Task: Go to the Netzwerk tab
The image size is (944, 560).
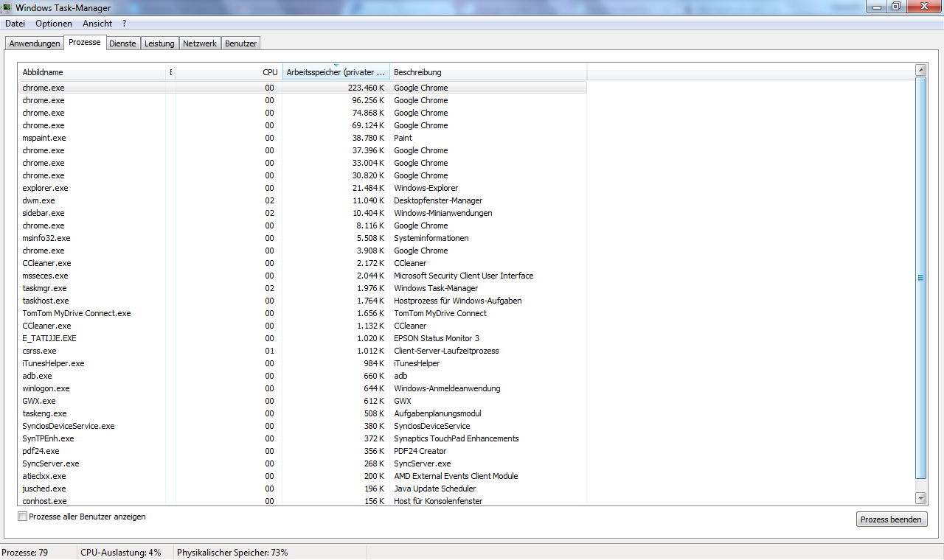Action: pyautogui.click(x=200, y=43)
